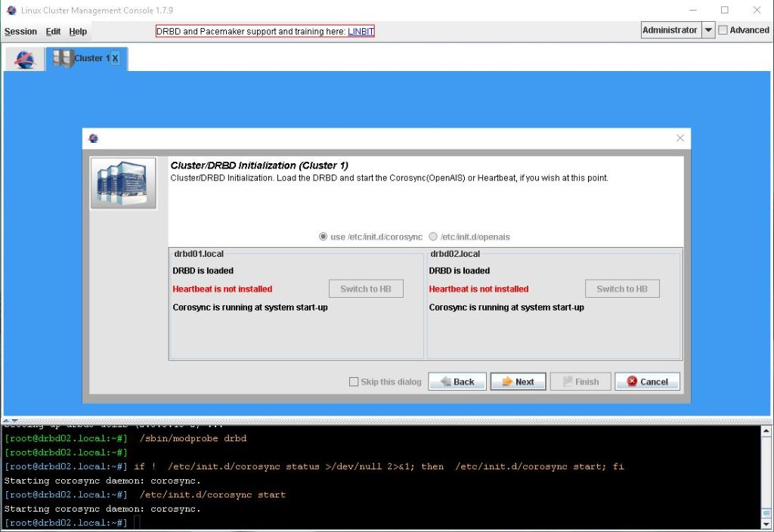Open the Administrator mode dropdown arrow

pos(708,30)
